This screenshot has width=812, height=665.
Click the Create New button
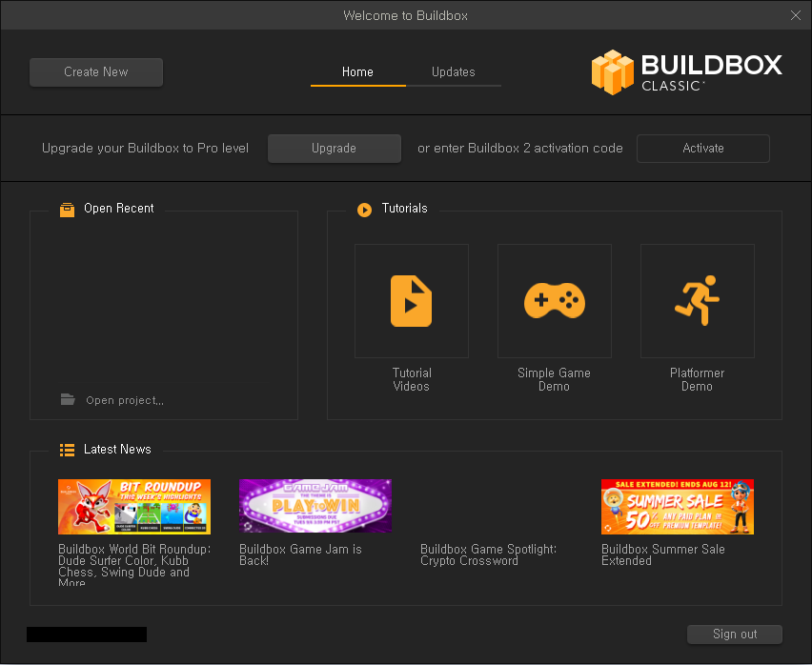click(x=96, y=72)
